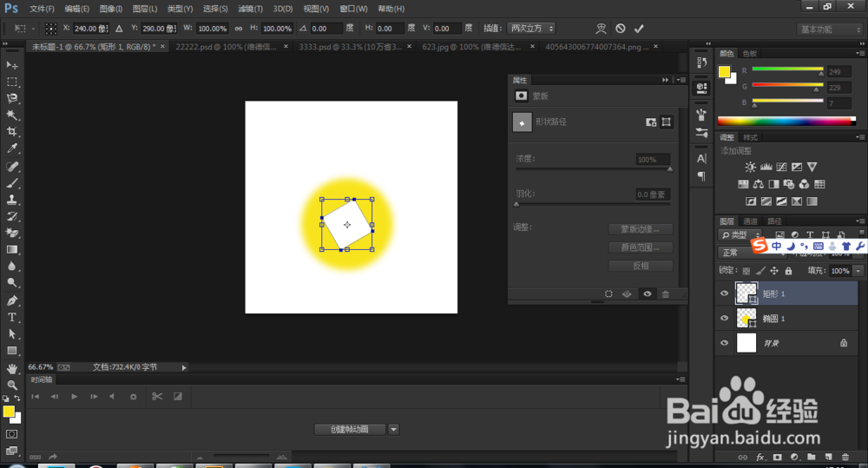Viewport: 868px width, 468px height.
Task: Commit the transform with checkmark
Action: [639, 29]
